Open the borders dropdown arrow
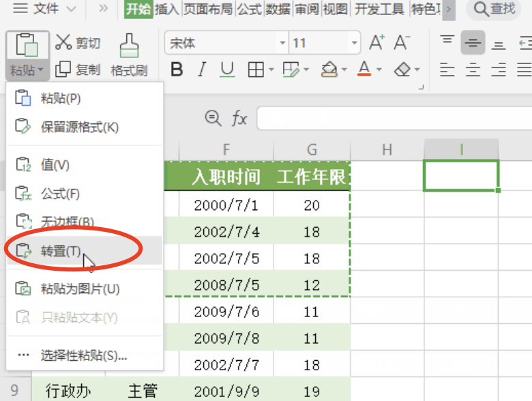The width and height of the screenshot is (532, 401). [271, 70]
